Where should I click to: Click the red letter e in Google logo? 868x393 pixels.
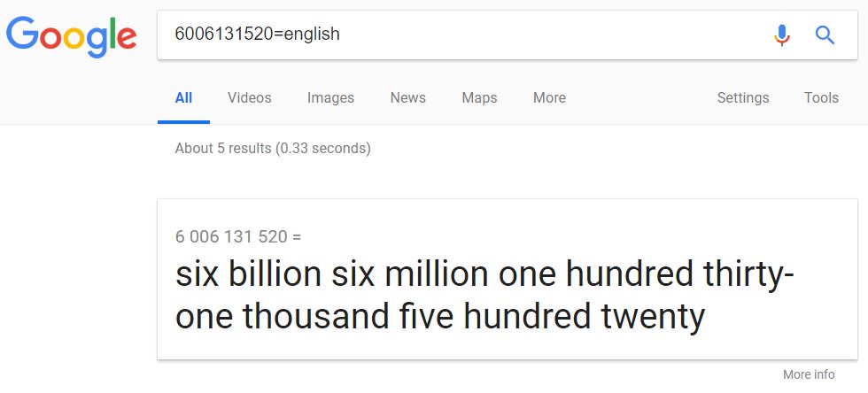pos(126,37)
